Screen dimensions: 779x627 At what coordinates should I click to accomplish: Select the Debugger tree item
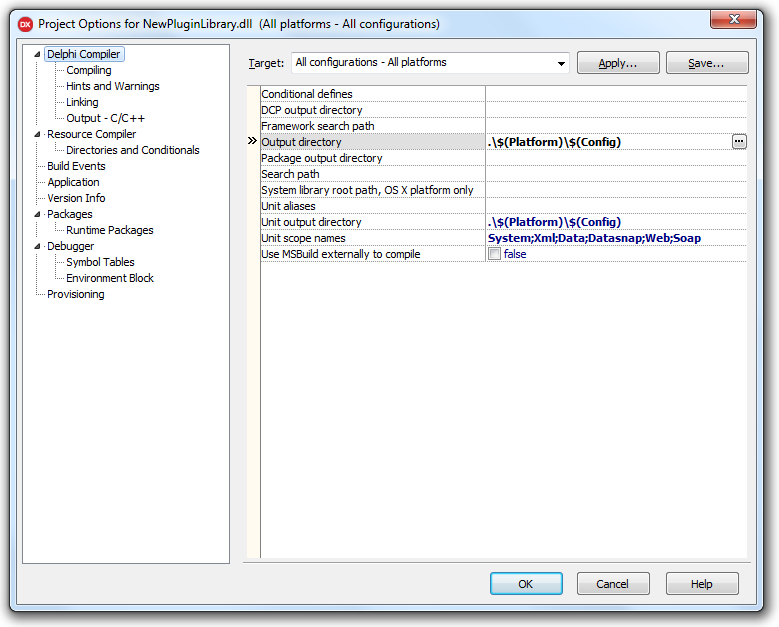[x=71, y=246]
